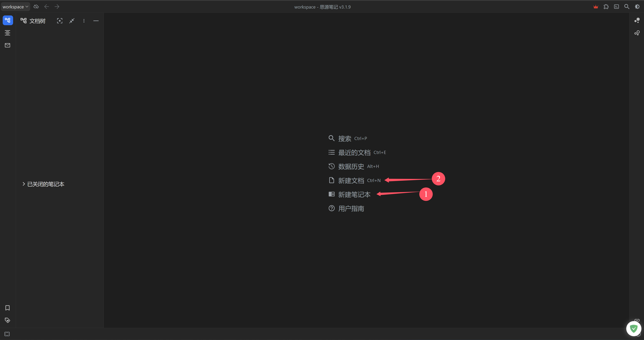Click 新建笔记本 to create a notebook
Viewport: 644px width, 340px height.
pyautogui.click(x=354, y=195)
